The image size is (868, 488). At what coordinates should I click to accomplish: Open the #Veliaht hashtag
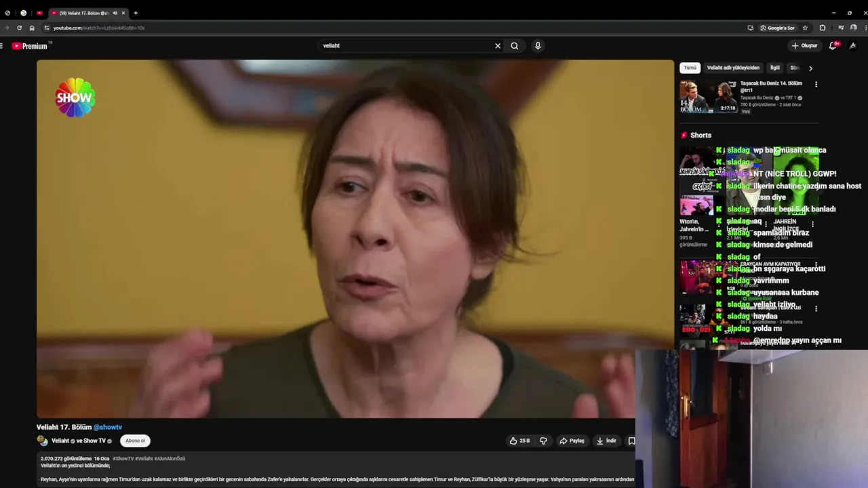coord(144,459)
